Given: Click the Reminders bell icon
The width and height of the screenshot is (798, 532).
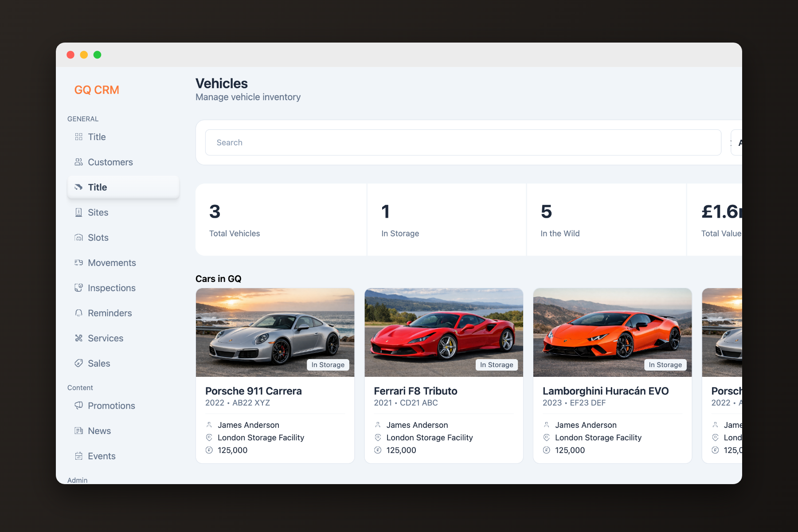Looking at the screenshot, I should (x=78, y=313).
